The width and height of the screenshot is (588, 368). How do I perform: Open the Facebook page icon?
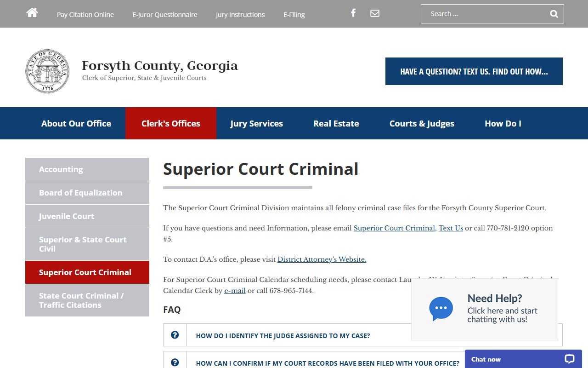(353, 13)
